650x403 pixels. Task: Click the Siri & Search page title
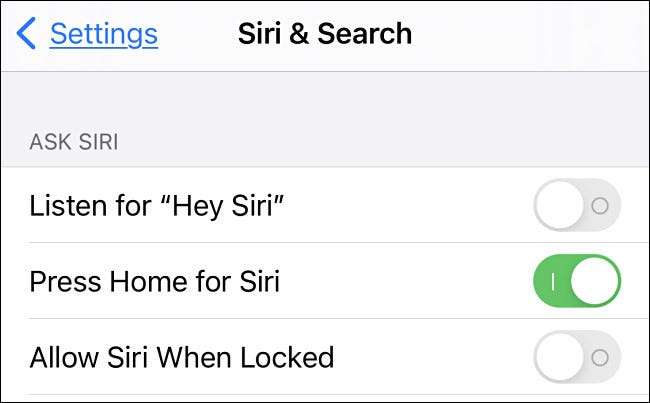[324, 34]
